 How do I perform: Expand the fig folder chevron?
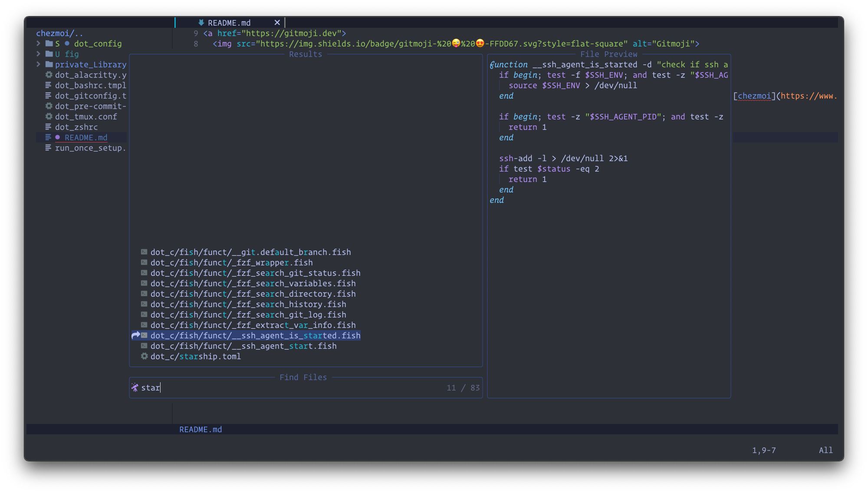tap(39, 54)
